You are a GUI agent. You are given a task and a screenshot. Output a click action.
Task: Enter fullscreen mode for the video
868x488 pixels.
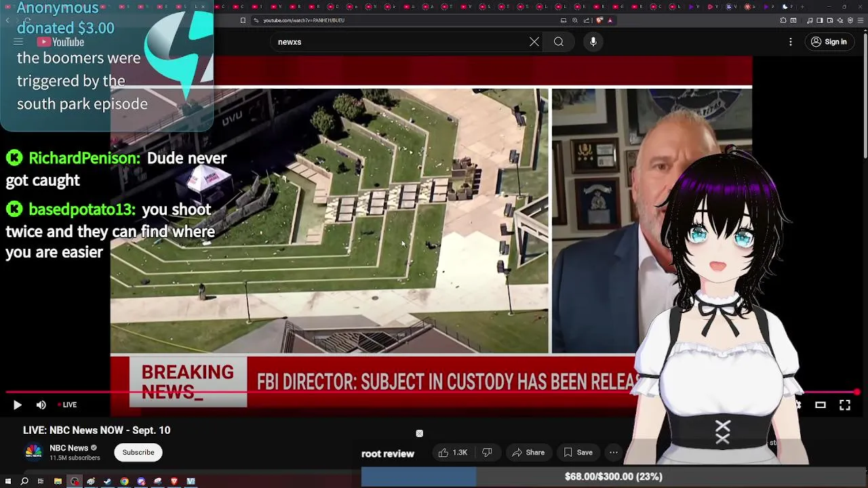845,405
